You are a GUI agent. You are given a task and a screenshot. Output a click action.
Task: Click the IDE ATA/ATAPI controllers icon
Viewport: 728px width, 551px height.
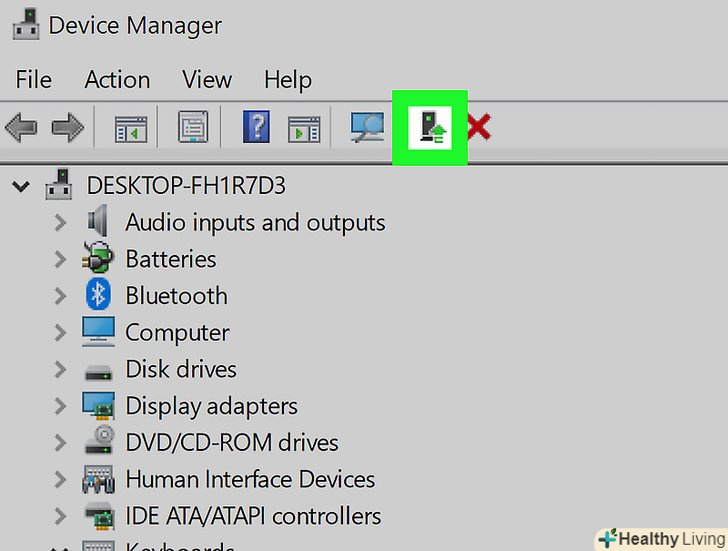click(99, 516)
